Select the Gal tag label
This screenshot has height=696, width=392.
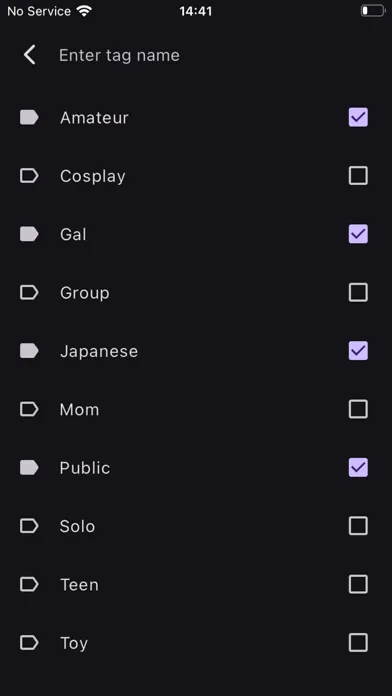pos(73,234)
